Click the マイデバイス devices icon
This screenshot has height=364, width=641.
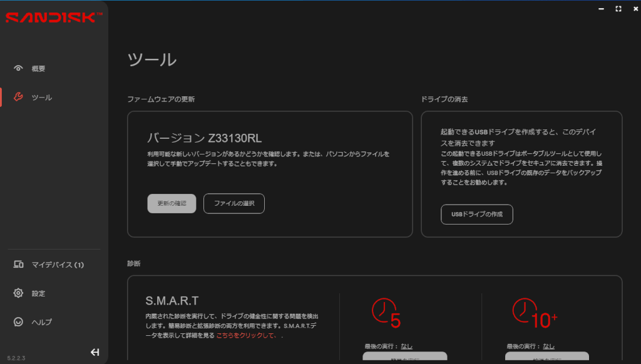pyautogui.click(x=19, y=265)
